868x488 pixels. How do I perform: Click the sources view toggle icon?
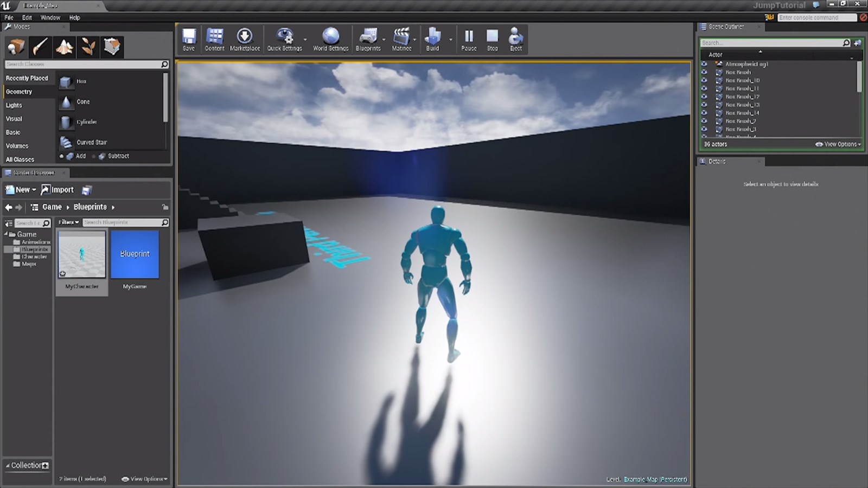point(8,223)
